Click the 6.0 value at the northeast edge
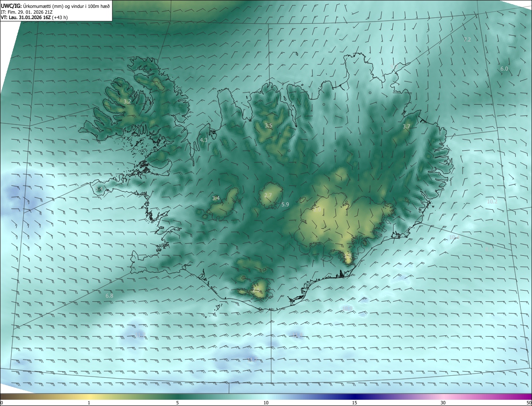 pyautogui.click(x=504, y=68)
